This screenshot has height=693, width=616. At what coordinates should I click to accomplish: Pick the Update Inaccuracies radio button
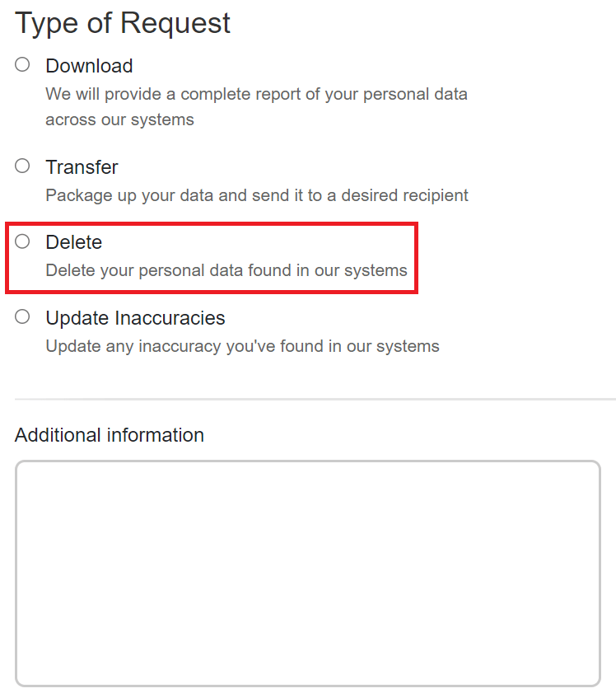click(x=21, y=316)
